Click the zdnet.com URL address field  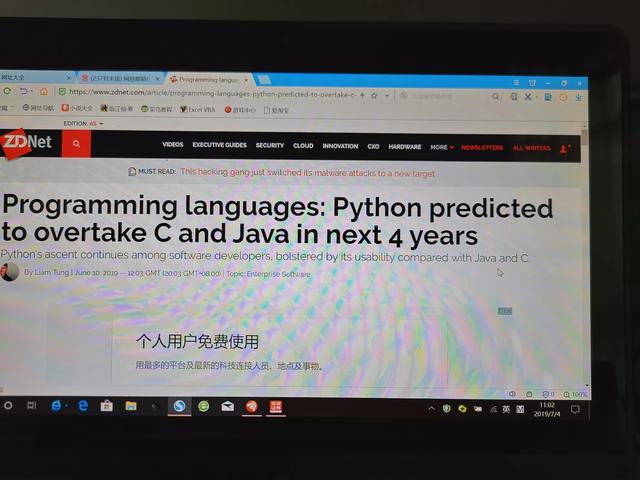click(x=212, y=93)
